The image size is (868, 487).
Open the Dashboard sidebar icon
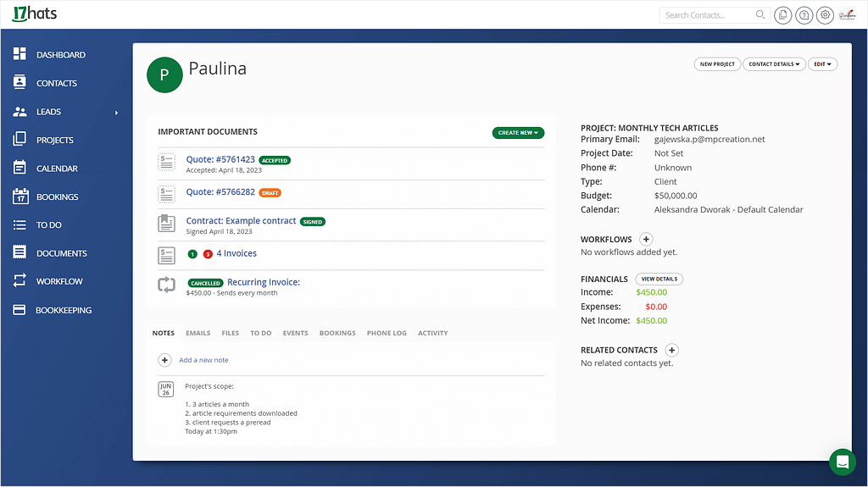[19, 53]
